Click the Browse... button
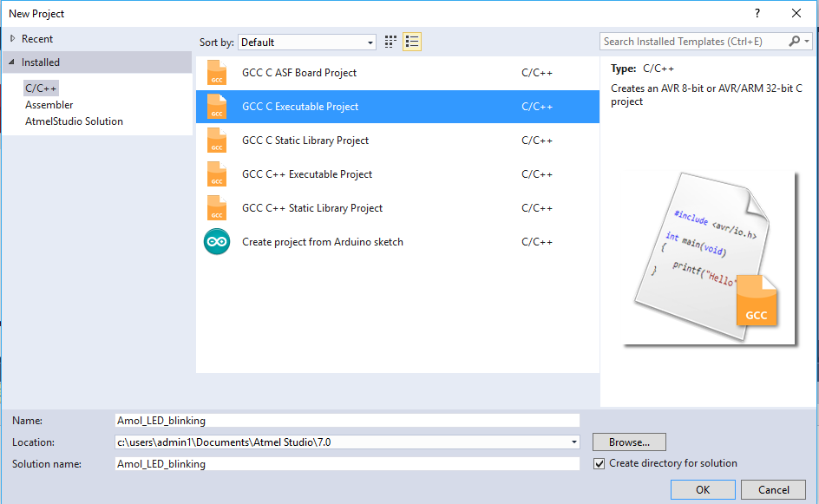The height and width of the screenshot is (504, 819). click(629, 442)
